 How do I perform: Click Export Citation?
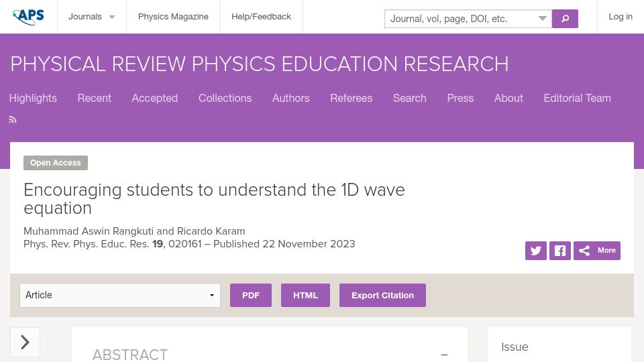point(382,295)
